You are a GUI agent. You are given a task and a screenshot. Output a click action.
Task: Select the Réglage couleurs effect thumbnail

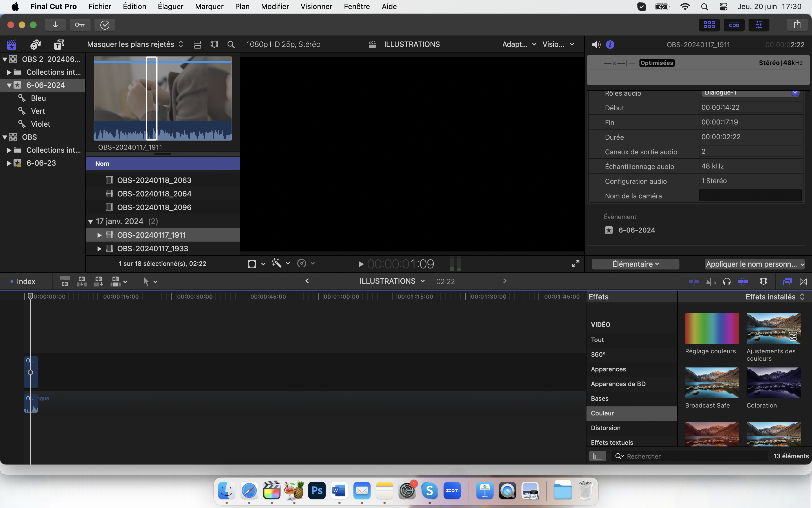point(712,328)
